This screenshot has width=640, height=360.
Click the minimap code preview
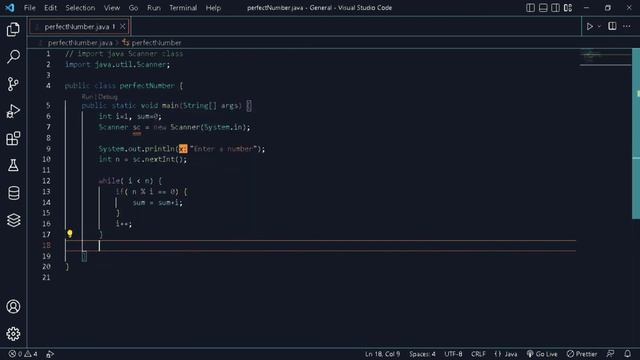tap(605, 56)
